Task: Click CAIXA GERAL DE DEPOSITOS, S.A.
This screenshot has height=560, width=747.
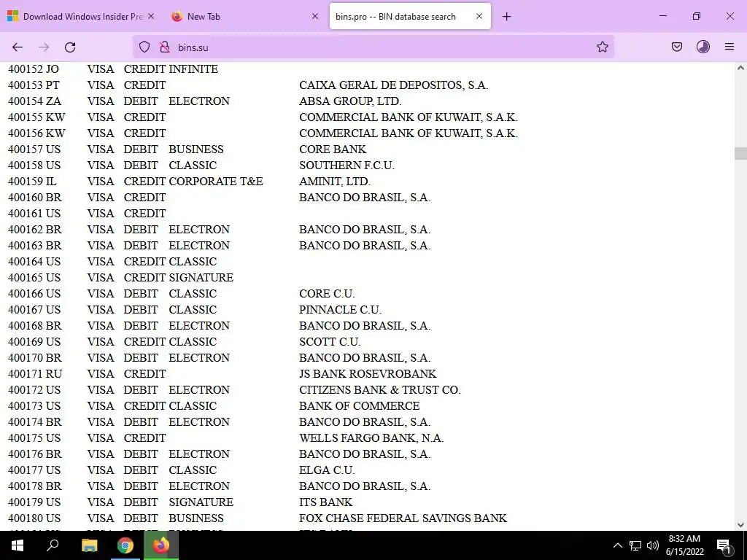Action: [x=393, y=85]
